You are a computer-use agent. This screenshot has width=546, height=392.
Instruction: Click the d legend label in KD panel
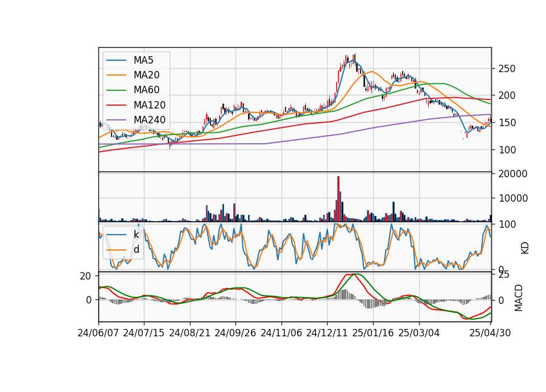tap(136, 249)
